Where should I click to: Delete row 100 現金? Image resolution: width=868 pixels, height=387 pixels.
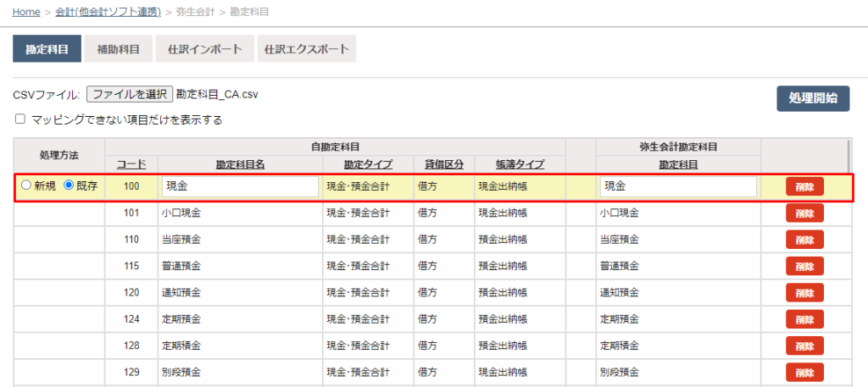(x=805, y=187)
